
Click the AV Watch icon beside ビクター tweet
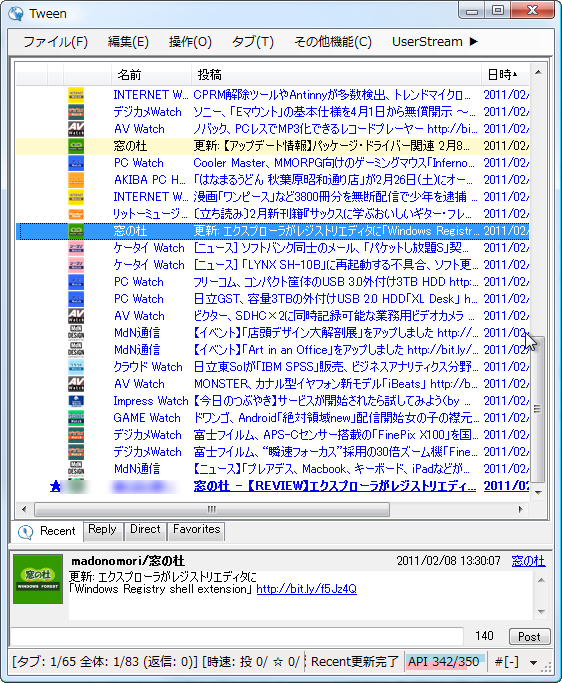(x=76, y=315)
